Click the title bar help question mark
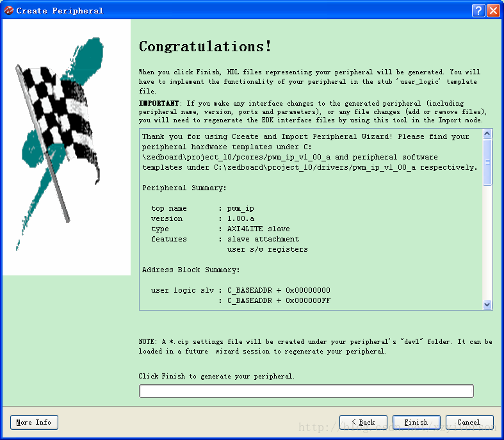This screenshot has width=504, height=440. click(478, 10)
